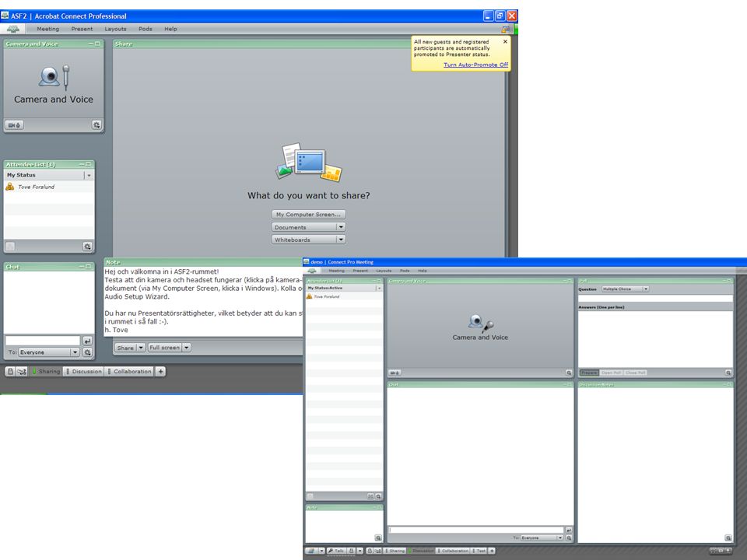The image size is (747, 560).
Task: Click Full screen button in ASF2
Action: (165, 348)
